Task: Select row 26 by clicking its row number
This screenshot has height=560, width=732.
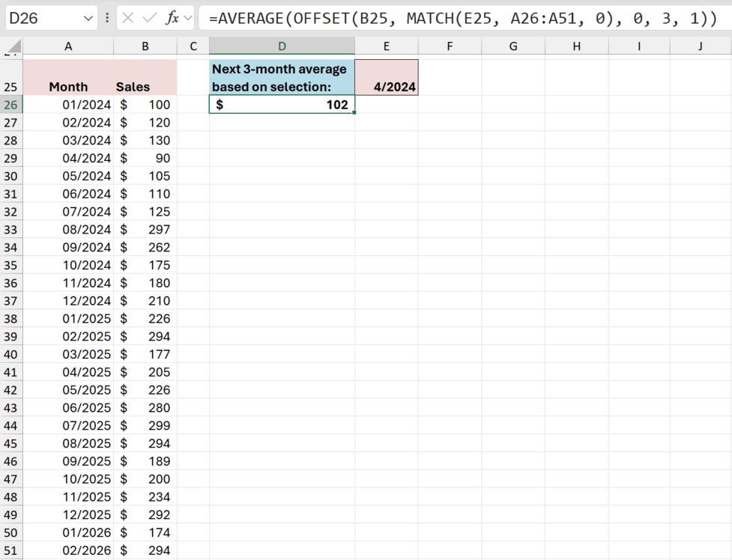Action: [13, 105]
